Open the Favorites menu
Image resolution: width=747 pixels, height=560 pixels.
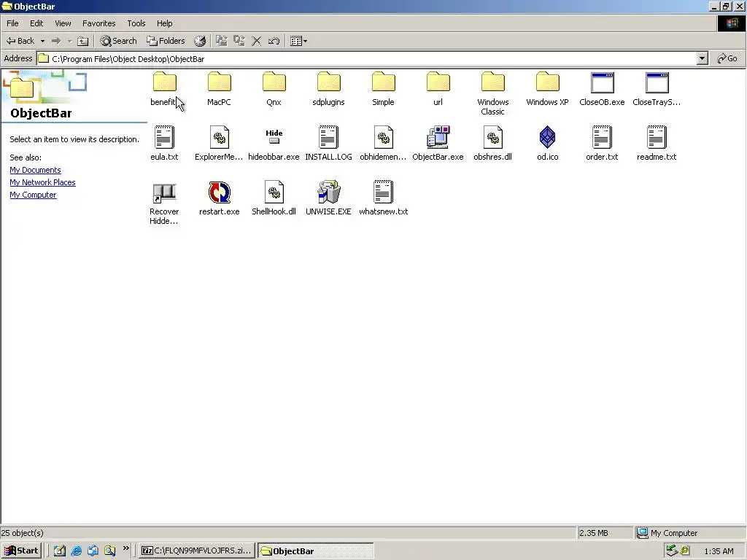[x=99, y=23]
